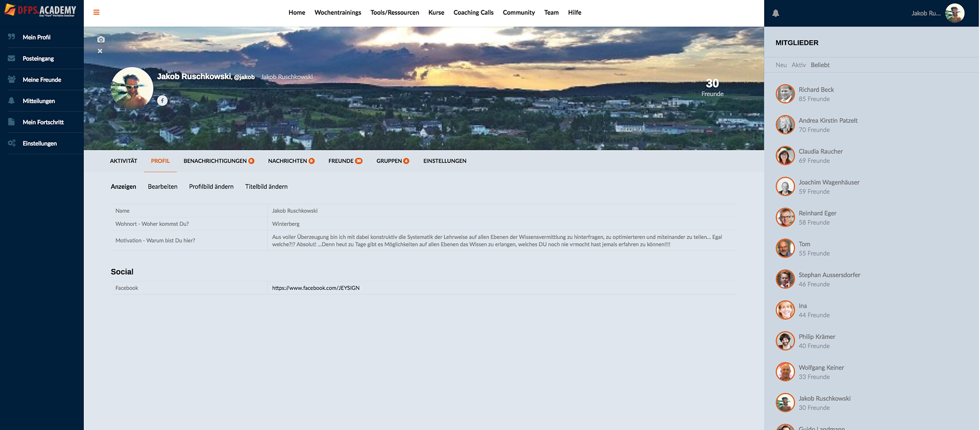
Task: Open Andrea Kirstin Patzelt's avatar
Action: tap(785, 125)
